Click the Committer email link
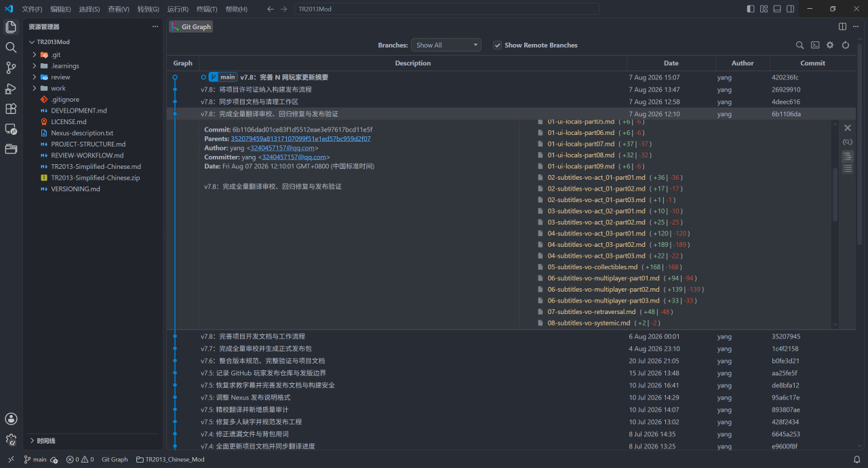This screenshot has width=868, height=468. [x=294, y=157]
